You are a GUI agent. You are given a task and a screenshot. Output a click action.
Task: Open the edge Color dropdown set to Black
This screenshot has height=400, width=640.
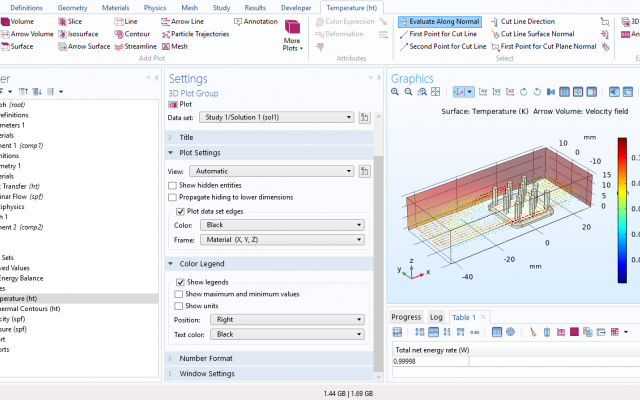pos(282,225)
